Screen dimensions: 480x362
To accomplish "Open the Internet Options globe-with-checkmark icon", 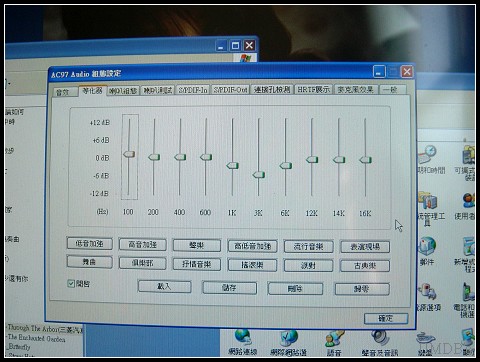I will pyautogui.click(x=288, y=337).
